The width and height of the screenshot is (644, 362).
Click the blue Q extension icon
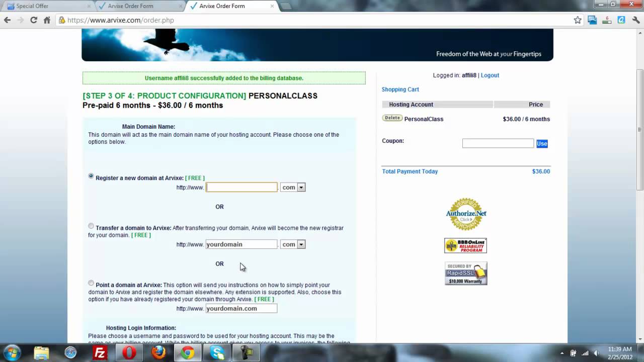coord(621,20)
